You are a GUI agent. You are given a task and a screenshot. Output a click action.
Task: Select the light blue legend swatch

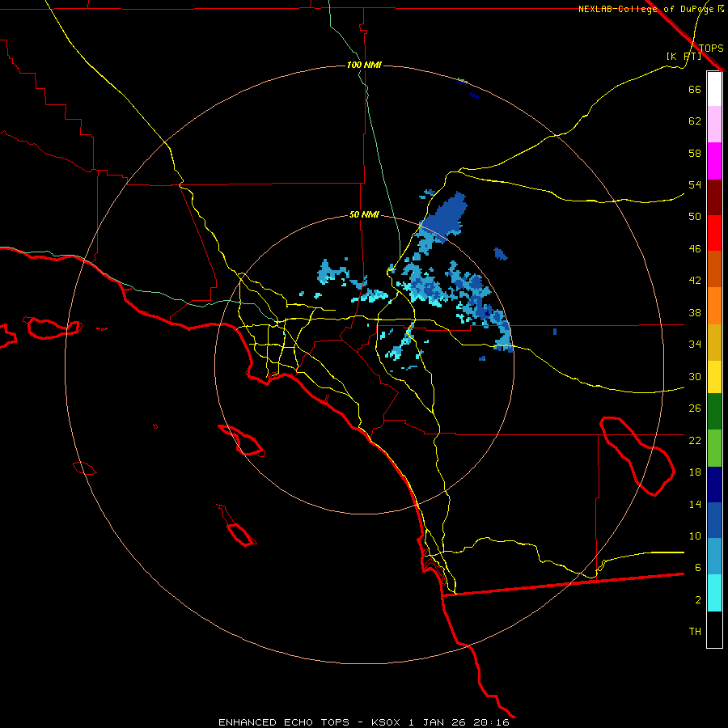(714, 557)
